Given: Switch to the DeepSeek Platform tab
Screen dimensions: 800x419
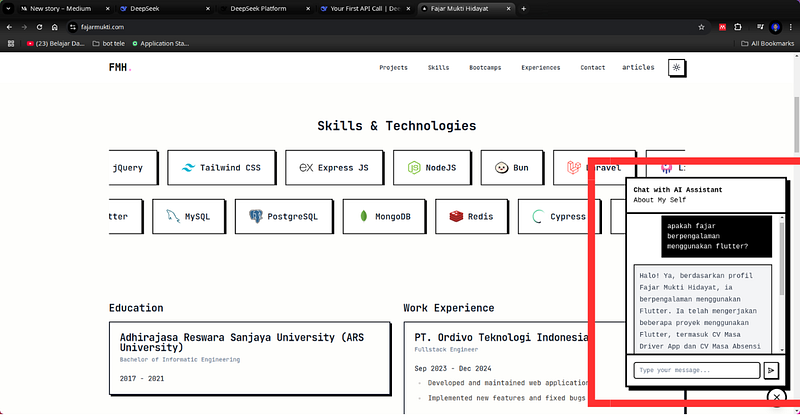Looking at the screenshot, I should pos(258,9).
